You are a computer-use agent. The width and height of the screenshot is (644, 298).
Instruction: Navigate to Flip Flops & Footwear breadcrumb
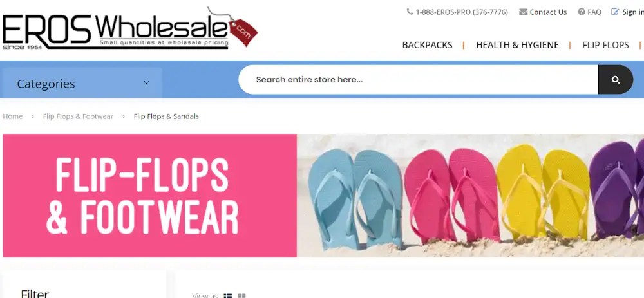pyautogui.click(x=78, y=116)
